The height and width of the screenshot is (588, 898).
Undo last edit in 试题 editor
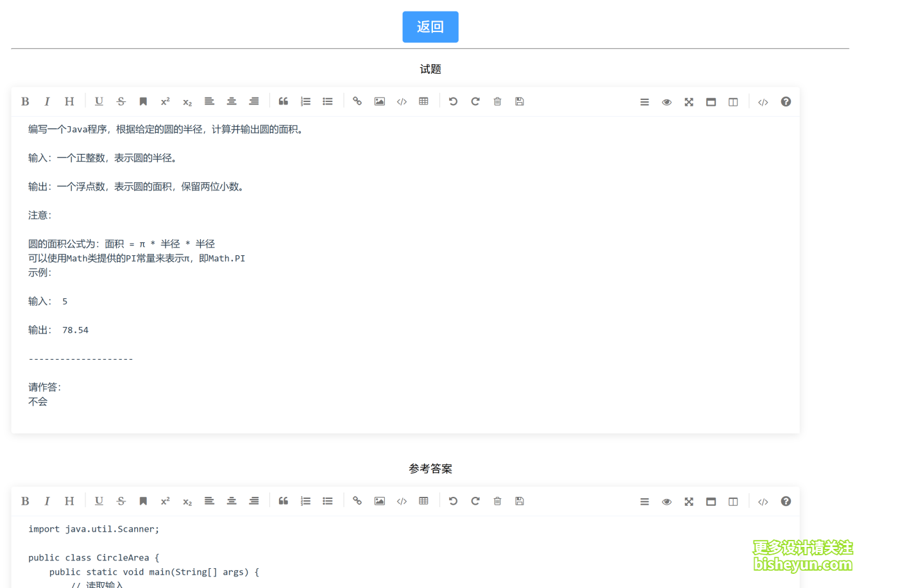click(453, 101)
